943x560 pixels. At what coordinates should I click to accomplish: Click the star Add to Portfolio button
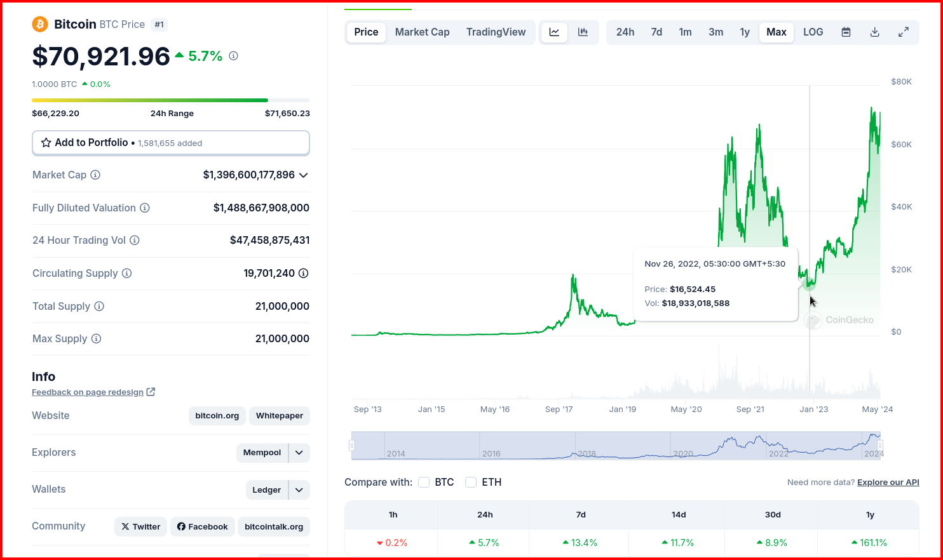(171, 143)
